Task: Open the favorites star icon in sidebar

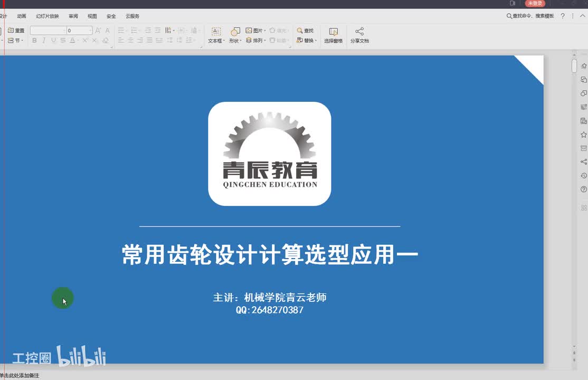Action: (x=583, y=134)
